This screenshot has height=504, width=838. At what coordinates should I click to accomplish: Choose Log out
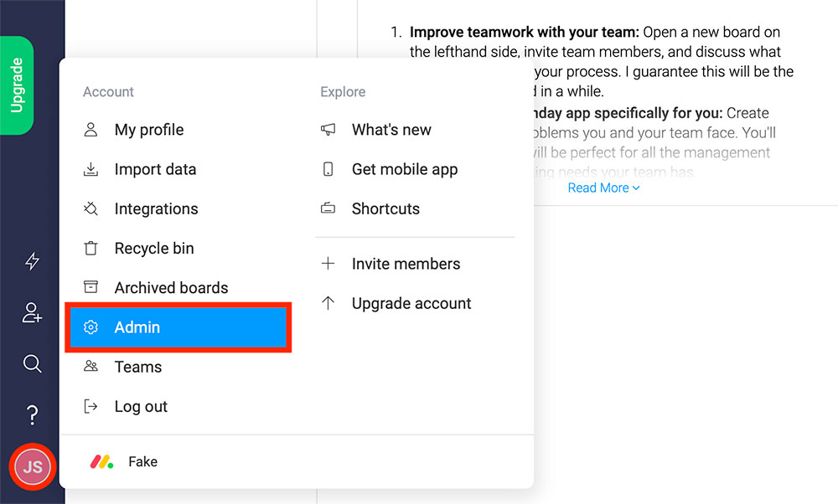141,407
